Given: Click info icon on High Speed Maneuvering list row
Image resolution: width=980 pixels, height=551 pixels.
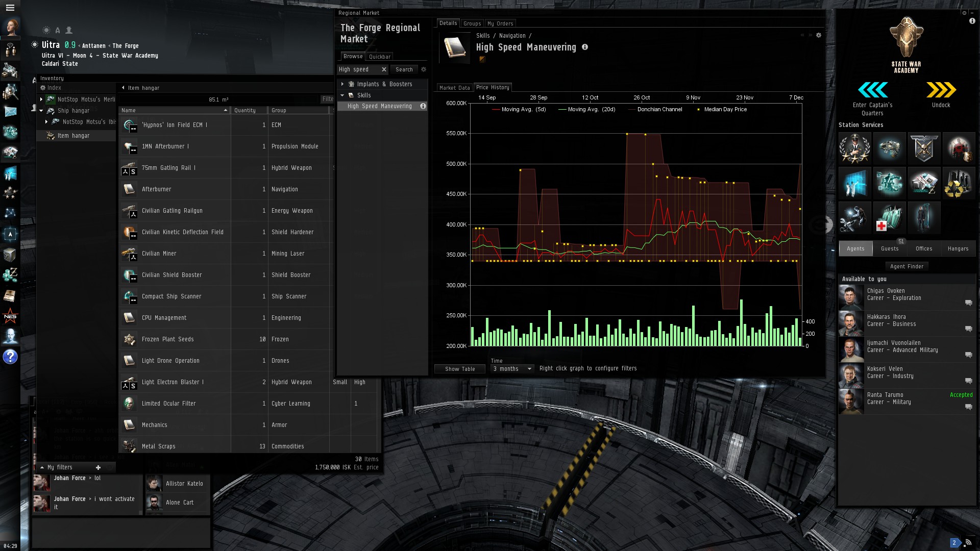Looking at the screenshot, I should [423, 106].
